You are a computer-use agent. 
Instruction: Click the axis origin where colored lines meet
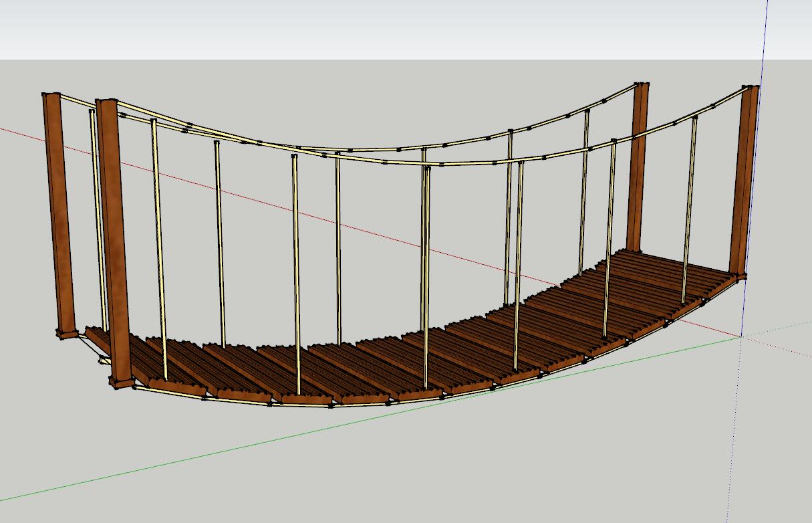[x=740, y=336]
